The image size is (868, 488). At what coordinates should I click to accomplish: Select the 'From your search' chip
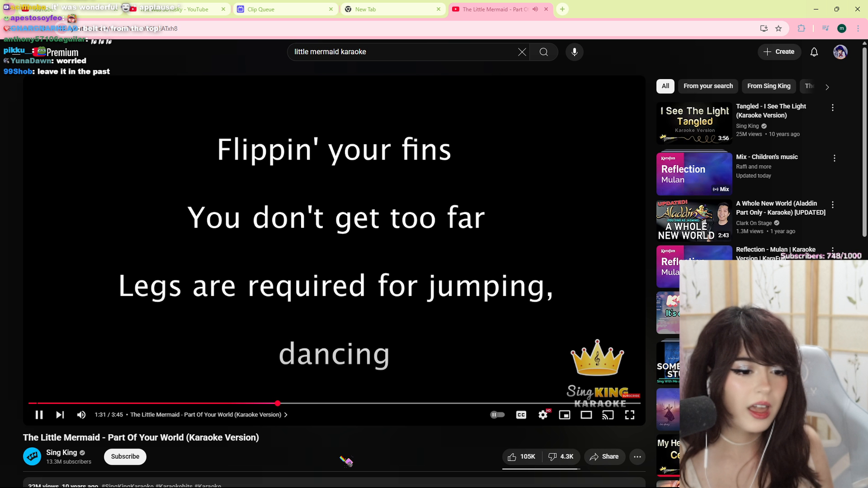(x=708, y=86)
